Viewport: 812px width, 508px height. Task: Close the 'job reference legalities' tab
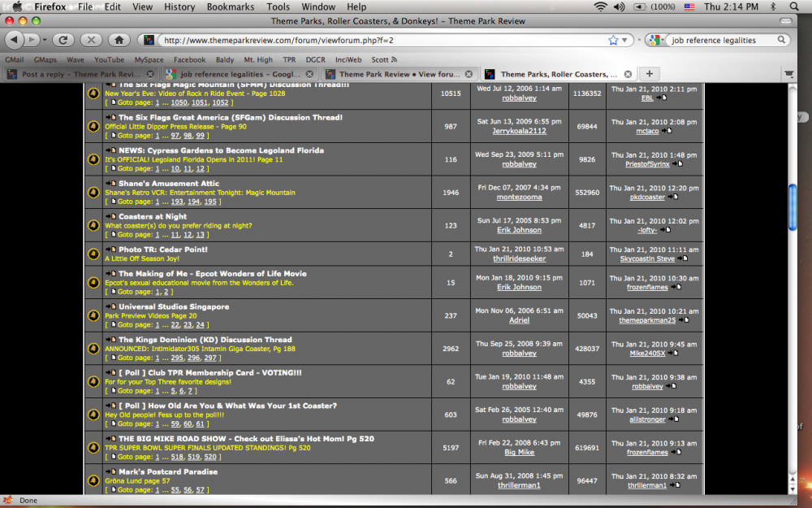(x=309, y=74)
